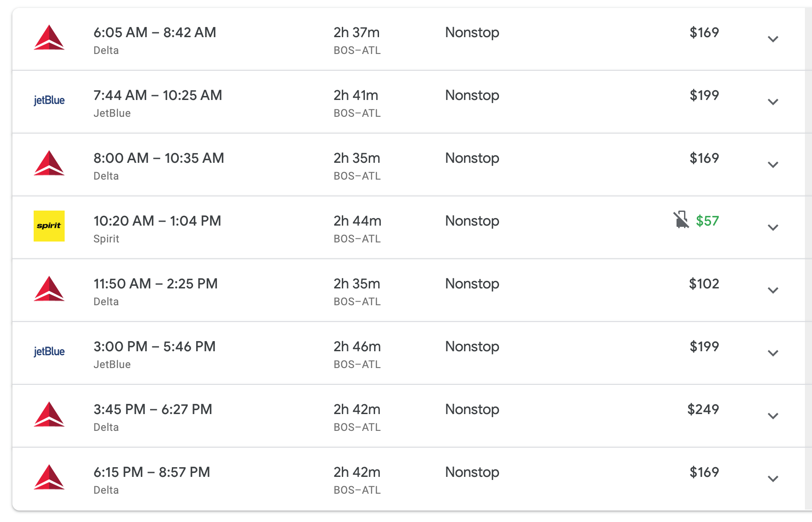This screenshot has height=522, width=812.
Task: Expand the 6:15 PM Delta flight chevron
Action: (773, 479)
